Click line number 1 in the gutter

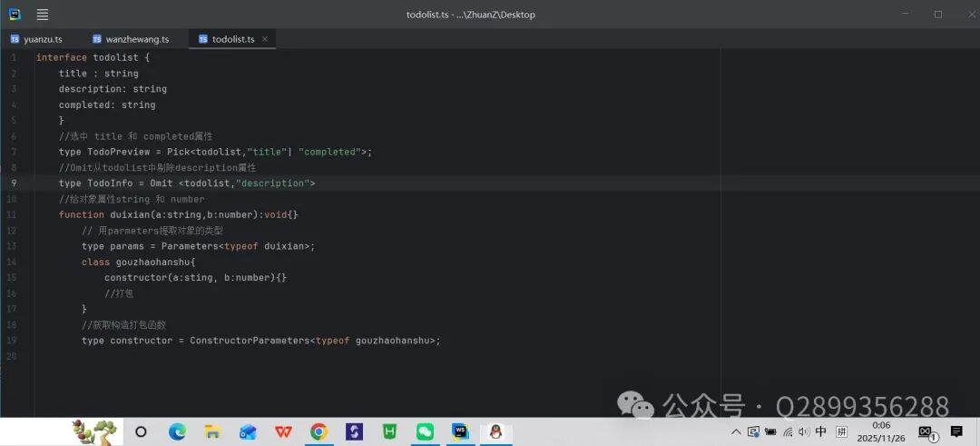pos(15,57)
